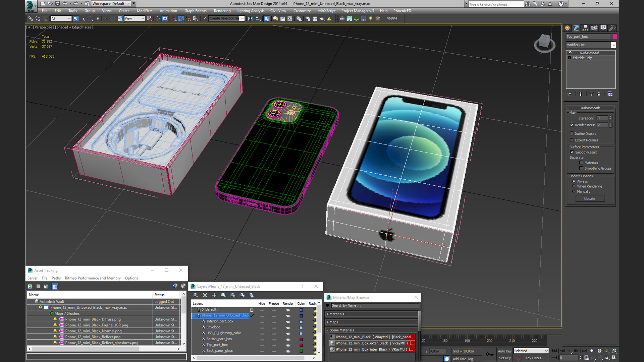The height and width of the screenshot is (362, 644).
Task: Click the Top_part_box object color swatch
Action: (x=614, y=37)
